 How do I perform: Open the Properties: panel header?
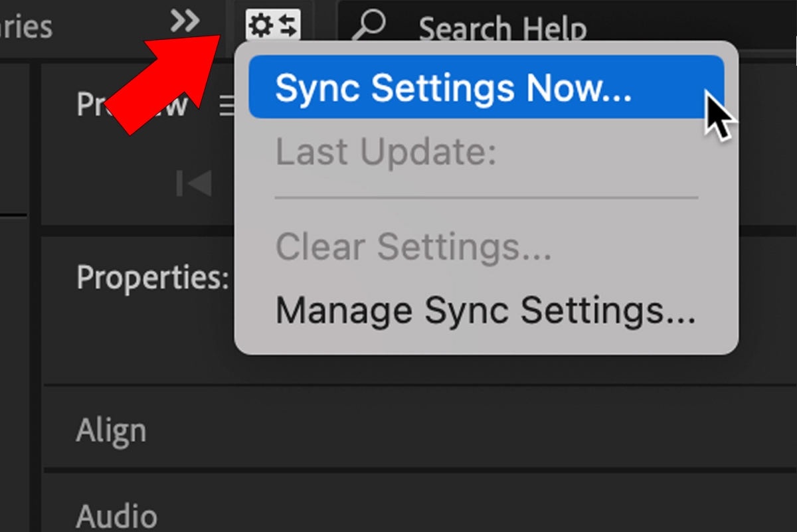pos(153,277)
